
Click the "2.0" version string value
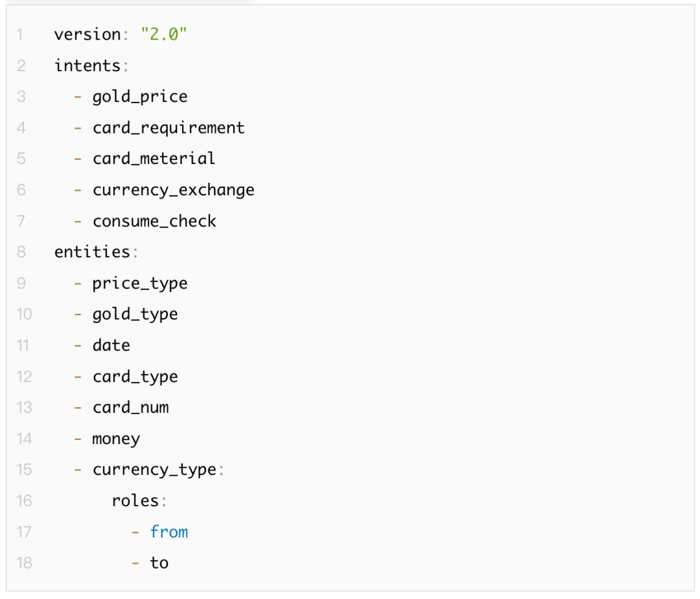(163, 34)
